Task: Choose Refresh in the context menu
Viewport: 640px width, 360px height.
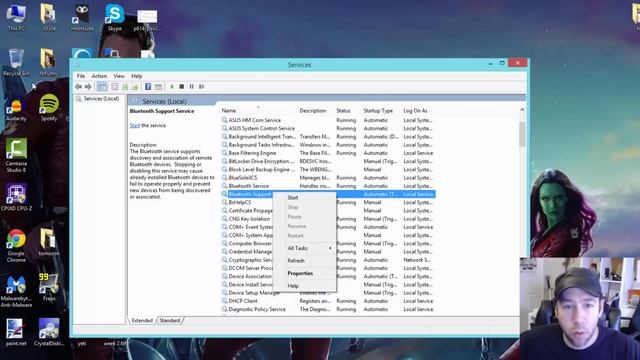Action: pos(304,260)
